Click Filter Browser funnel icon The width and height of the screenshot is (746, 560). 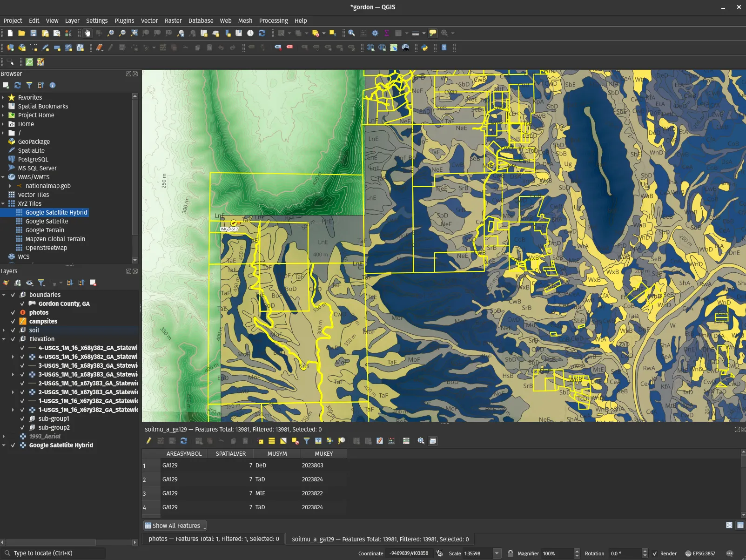pyautogui.click(x=29, y=85)
